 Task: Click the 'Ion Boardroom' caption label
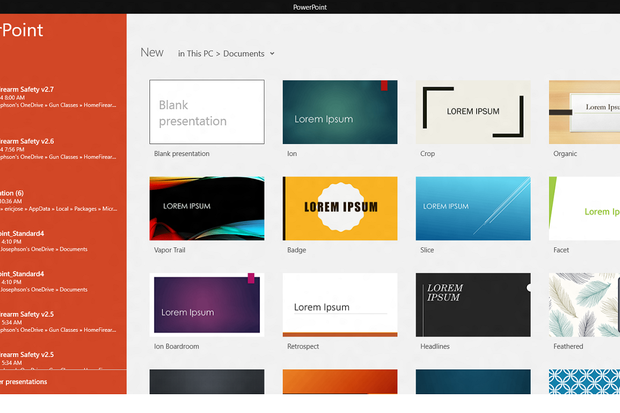[x=176, y=346]
